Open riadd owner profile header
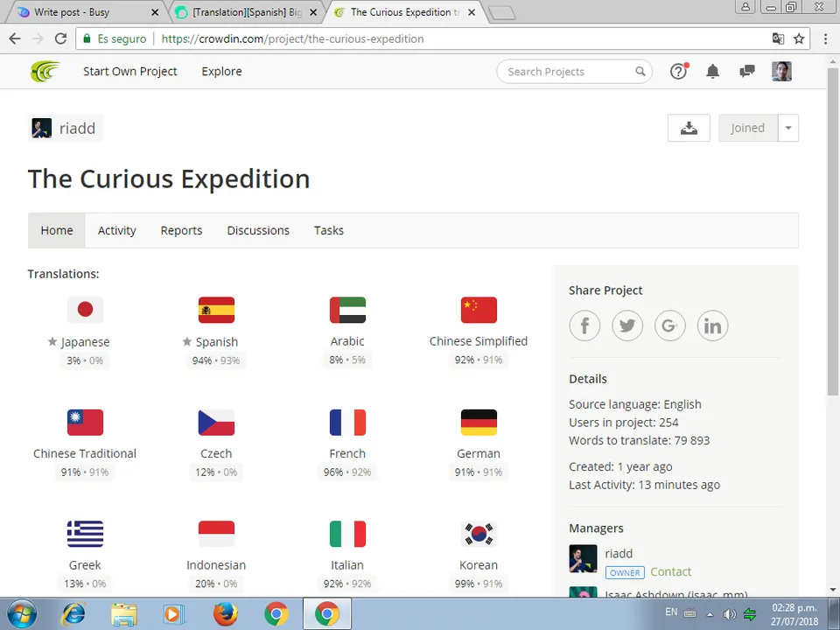The height and width of the screenshot is (630, 840). 66,129
